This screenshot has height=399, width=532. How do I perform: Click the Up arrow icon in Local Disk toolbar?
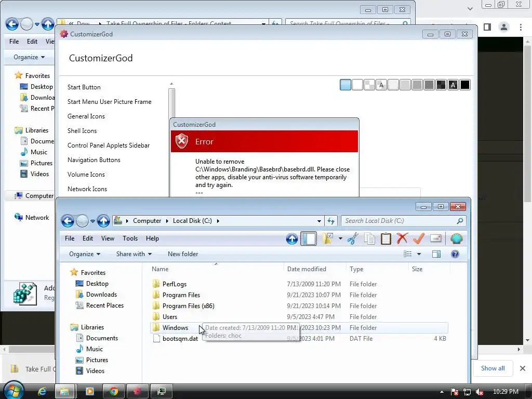(x=292, y=239)
